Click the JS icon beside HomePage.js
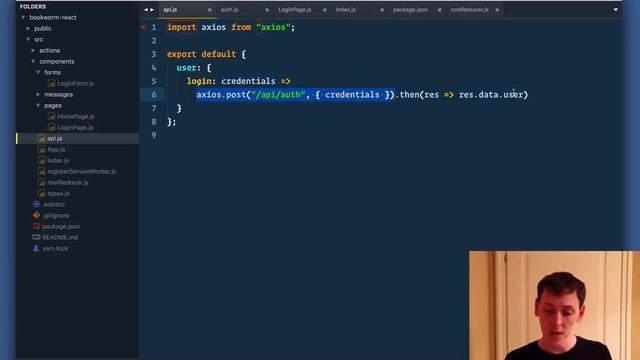The height and width of the screenshot is (360, 640). pos(51,116)
